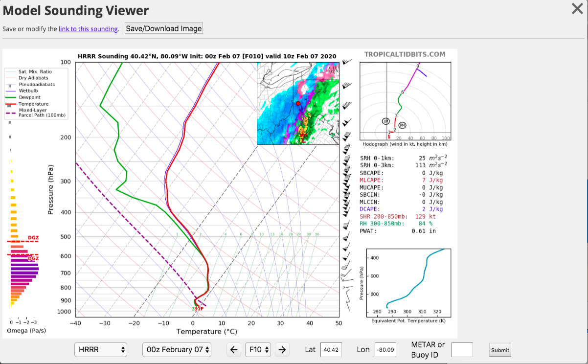Click the 'Dry Adiabats' legend entry

click(34, 78)
